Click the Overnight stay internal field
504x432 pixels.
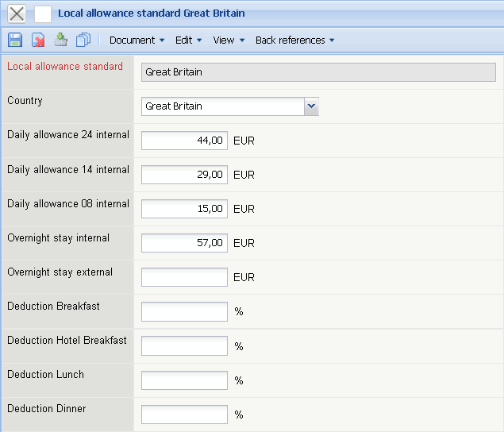click(x=184, y=243)
